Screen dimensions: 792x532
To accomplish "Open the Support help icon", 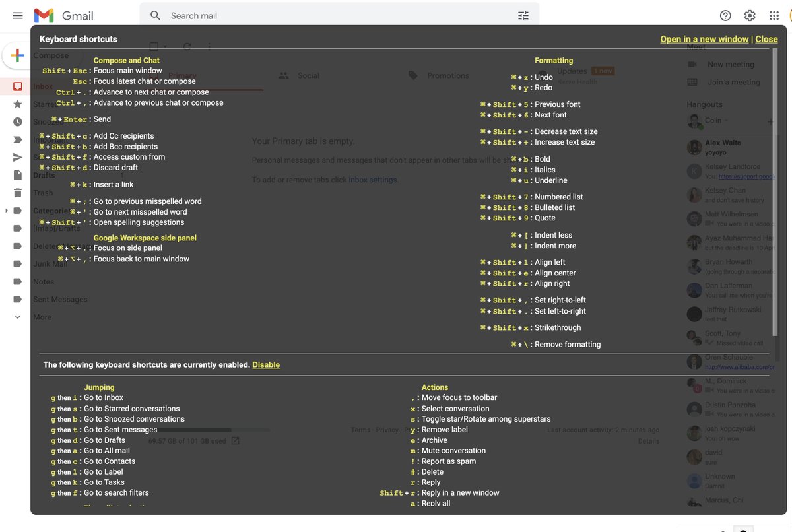I will tap(725, 15).
